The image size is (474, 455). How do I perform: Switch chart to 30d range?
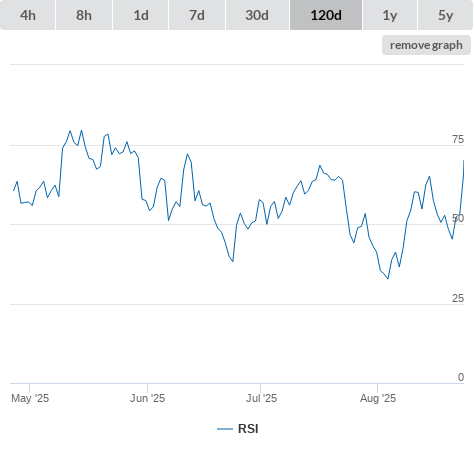pos(257,15)
